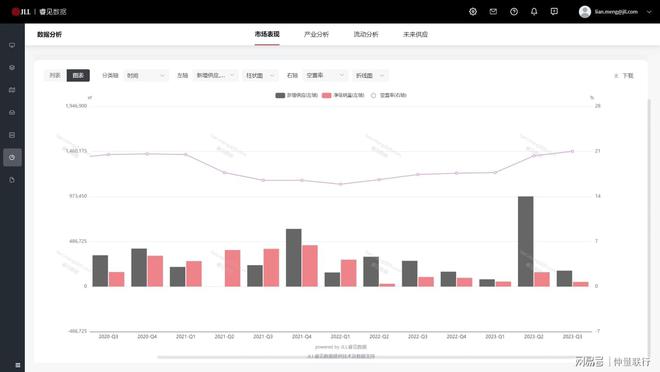Open the mail envelope icon
The width and height of the screenshot is (660, 372).
coord(493,12)
